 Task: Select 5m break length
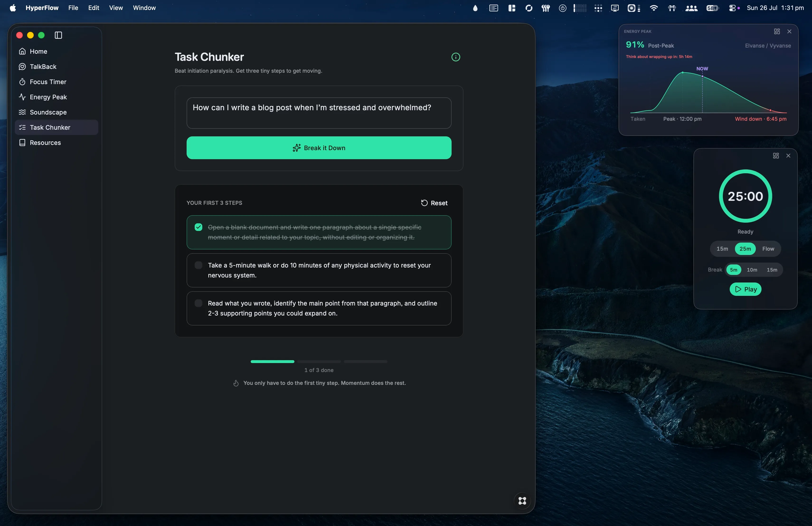pyautogui.click(x=733, y=270)
